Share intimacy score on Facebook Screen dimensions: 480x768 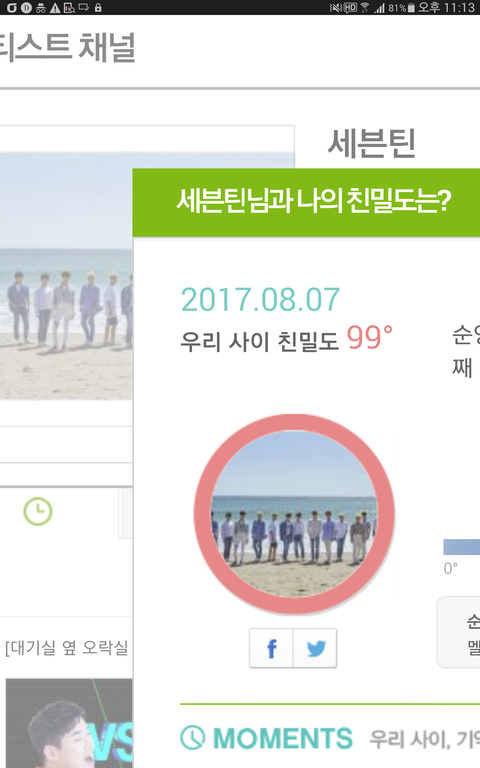pos(271,648)
